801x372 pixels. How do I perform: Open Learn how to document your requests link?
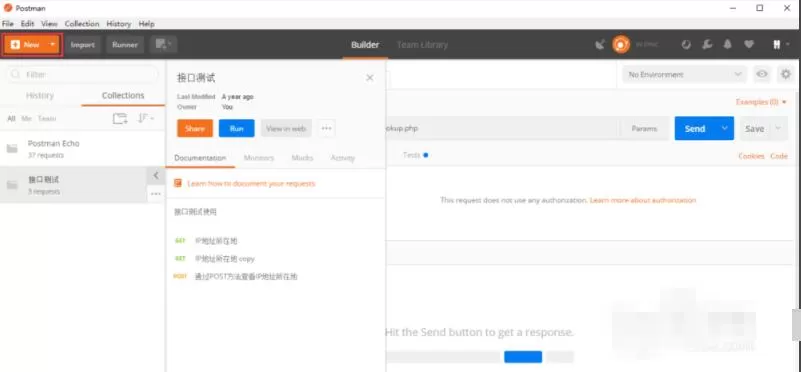click(x=251, y=183)
